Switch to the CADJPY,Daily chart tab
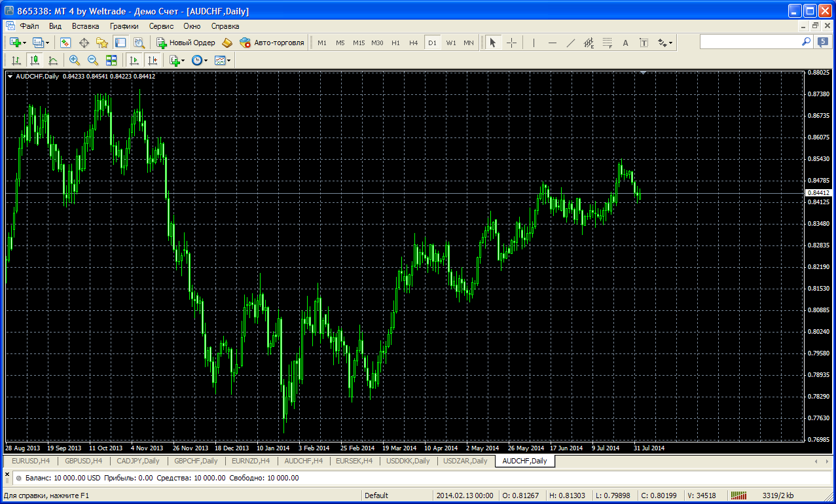This screenshot has height=504, width=836. point(138,461)
